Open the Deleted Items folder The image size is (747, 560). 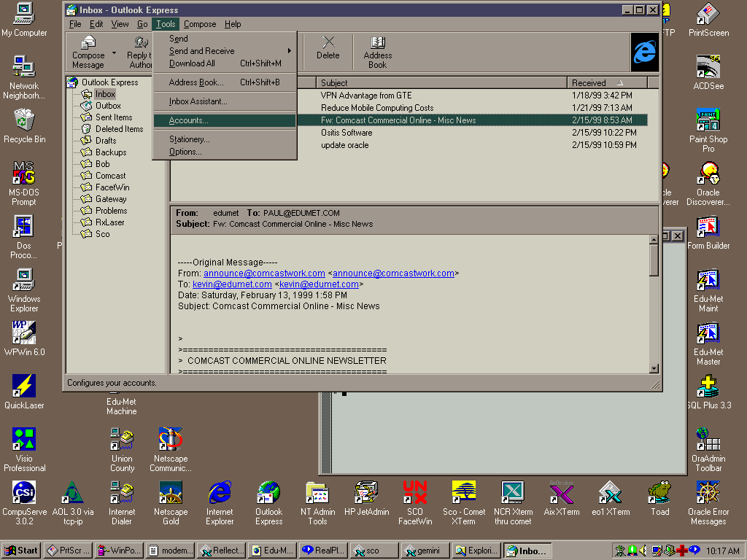pyautogui.click(x=119, y=128)
